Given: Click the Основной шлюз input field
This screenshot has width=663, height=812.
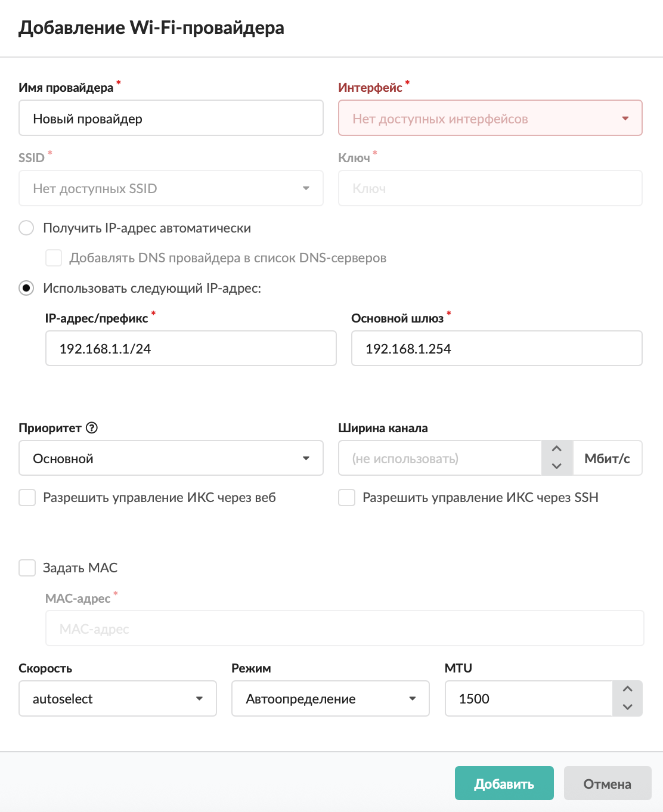Looking at the screenshot, I should 496,349.
